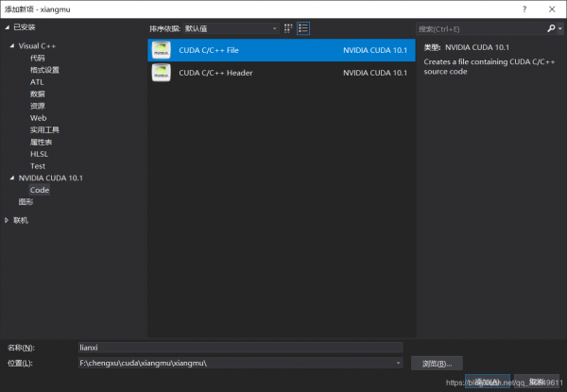Screen dimensions: 567x392
Task: Click the search magnifier icon
Action: click(551, 28)
